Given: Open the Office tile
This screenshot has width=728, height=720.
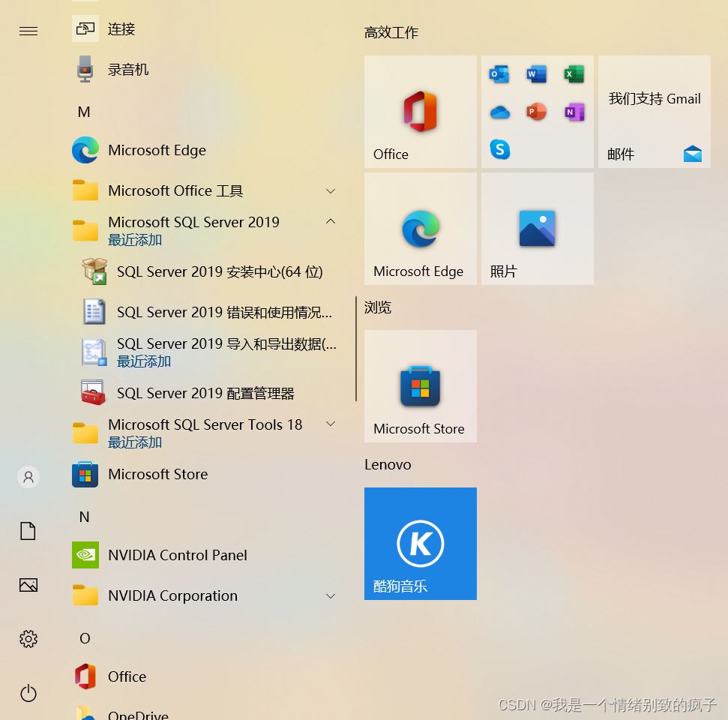Looking at the screenshot, I should pos(420,112).
